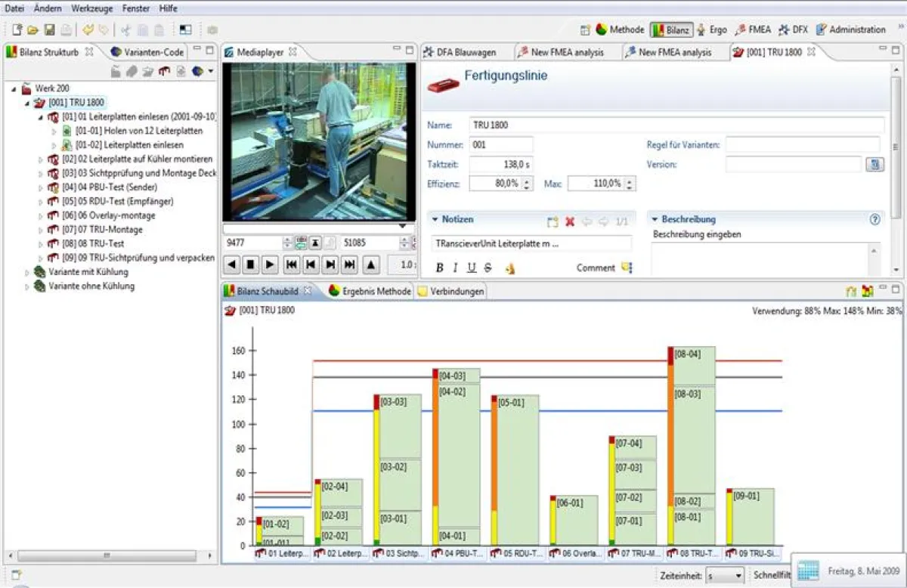This screenshot has width=907, height=588.
Task: Open the Zeiteinheit dropdown
Action: pos(724,576)
